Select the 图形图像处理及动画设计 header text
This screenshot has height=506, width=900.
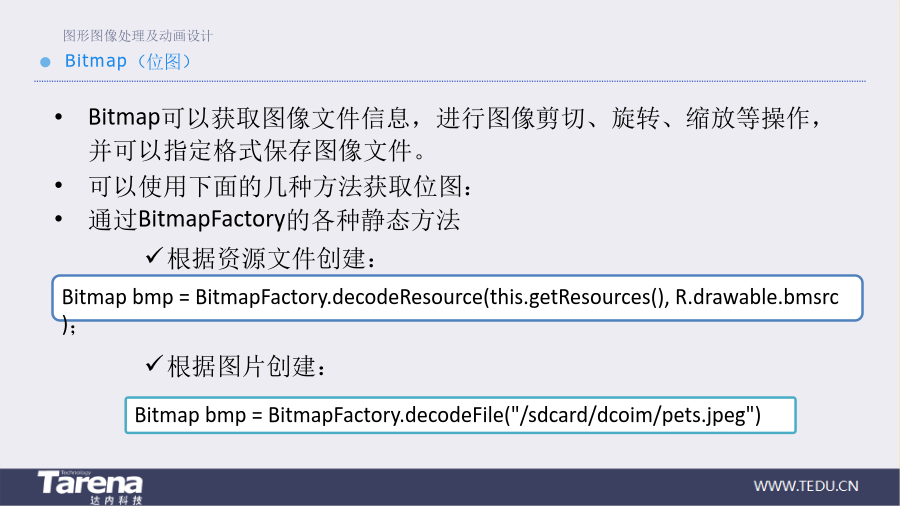[138, 36]
